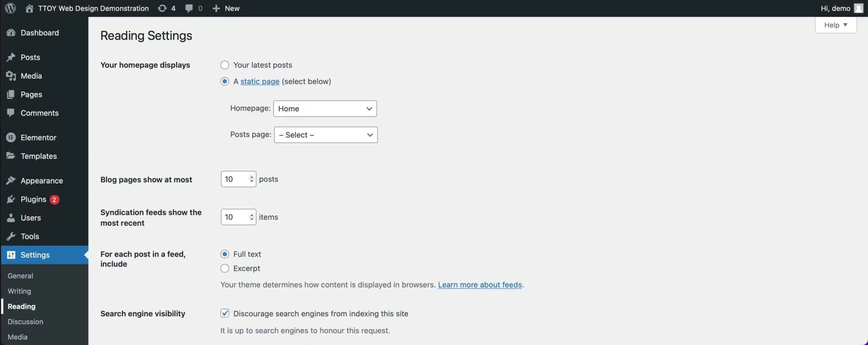The image size is (868, 345).
Task: Expand the Help panel
Action: click(835, 25)
